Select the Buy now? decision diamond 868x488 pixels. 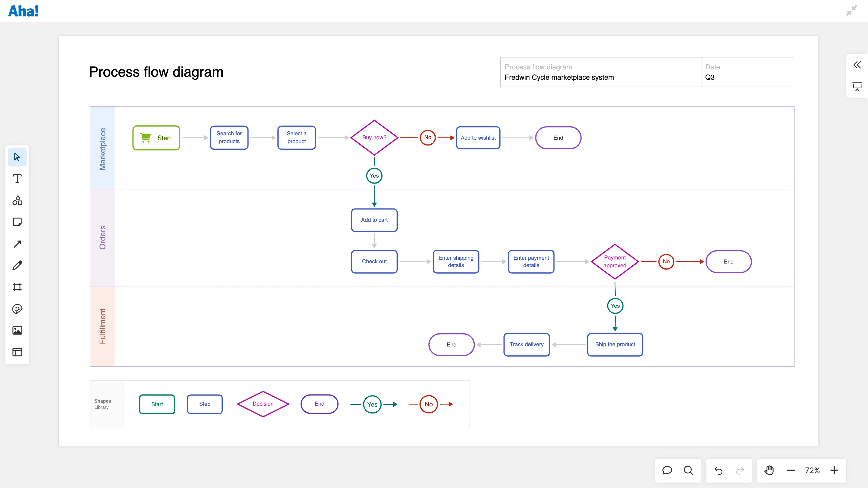(x=374, y=137)
